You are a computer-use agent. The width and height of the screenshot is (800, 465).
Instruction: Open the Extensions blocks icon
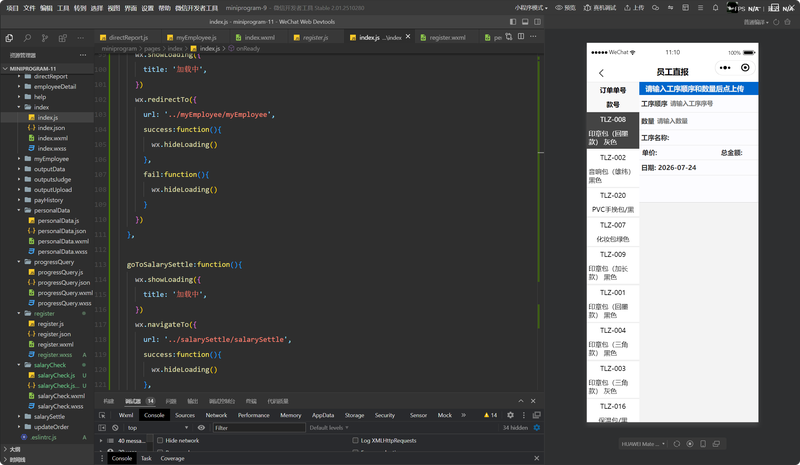pos(63,38)
